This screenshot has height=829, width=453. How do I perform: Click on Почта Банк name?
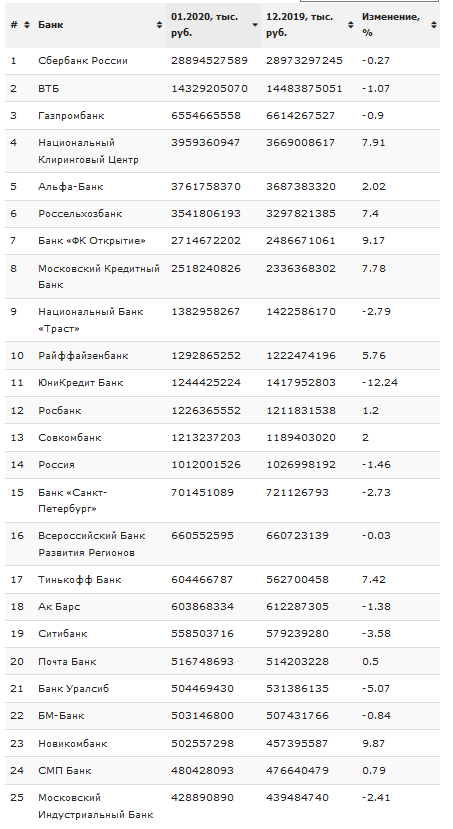pos(67,662)
